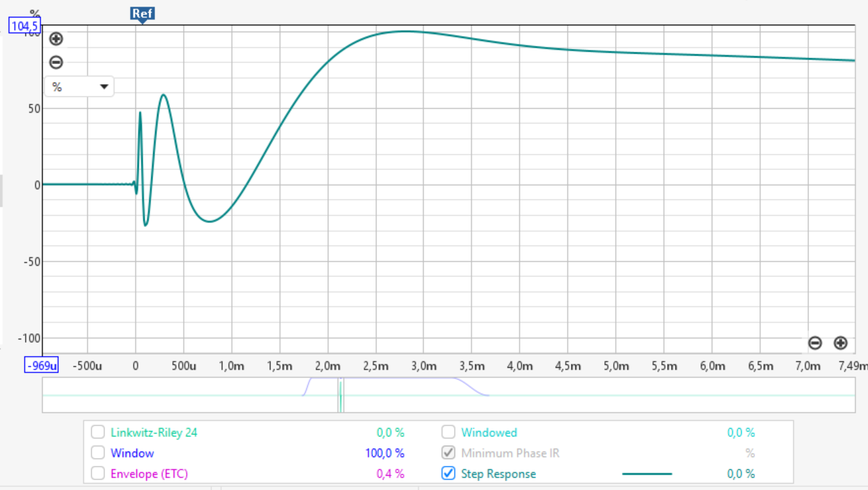Click the 104,5 upper axis limit box
The image size is (868, 490).
click(25, 26)
